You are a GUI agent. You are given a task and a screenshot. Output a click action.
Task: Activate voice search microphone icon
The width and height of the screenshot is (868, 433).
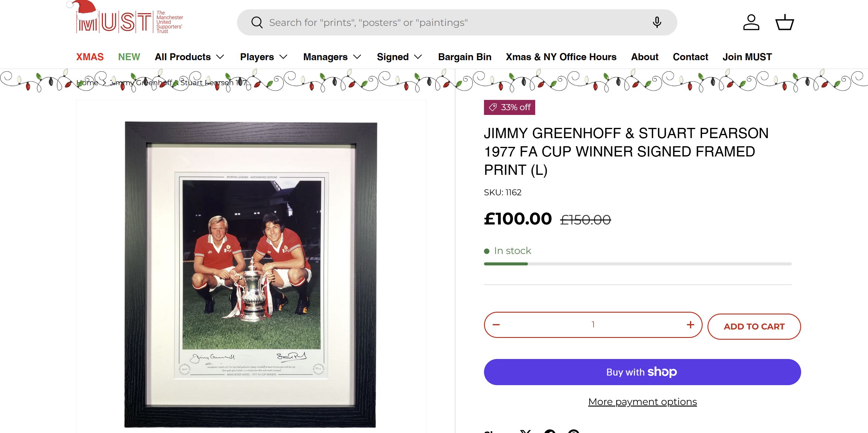click(656, 23)
